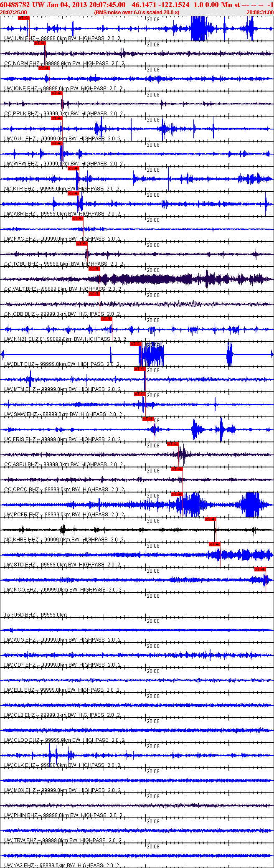Select the red pick flag on UW.BLT trace

point(136,344)
